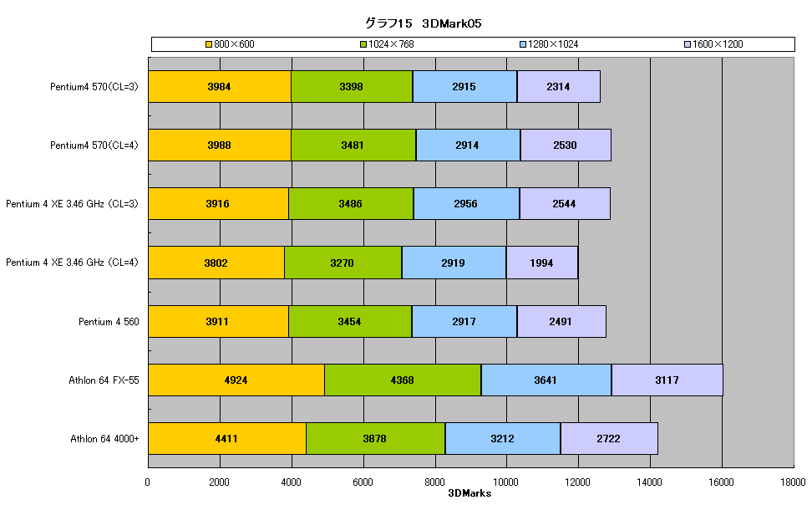Image resolution: width=812 pixels, height=505 pixels.
Task: Click the lavender bar segment valued 2314
Action: pos(559,87)
